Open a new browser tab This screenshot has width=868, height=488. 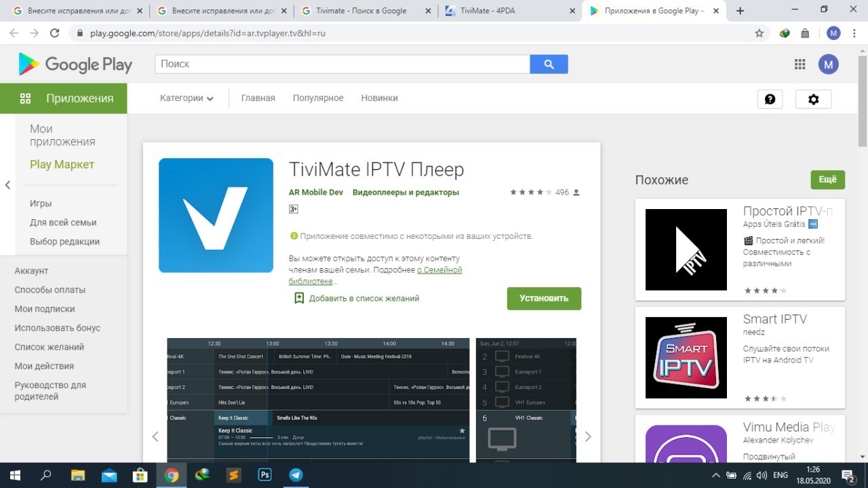pos(740,11)
